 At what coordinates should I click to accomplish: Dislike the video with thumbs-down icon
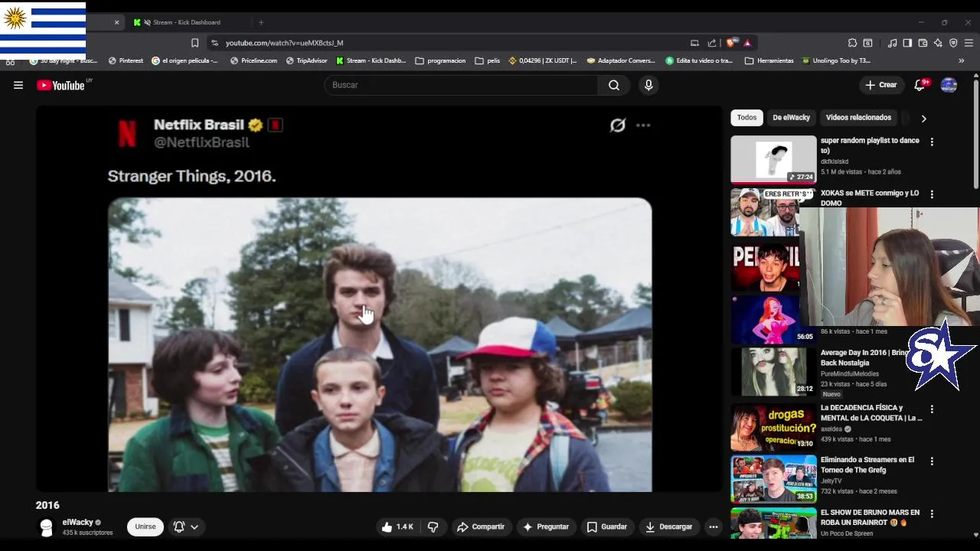click(433, 527)
